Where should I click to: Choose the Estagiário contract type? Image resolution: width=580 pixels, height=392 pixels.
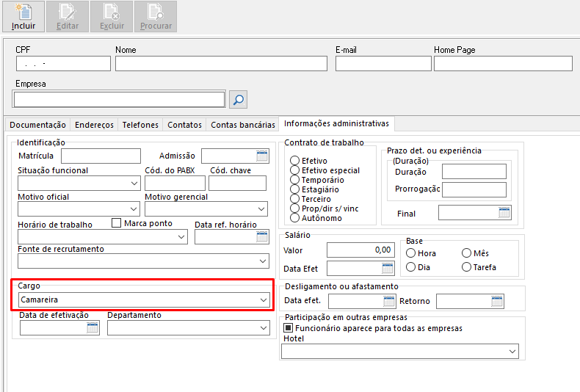(x=295, y=189)
